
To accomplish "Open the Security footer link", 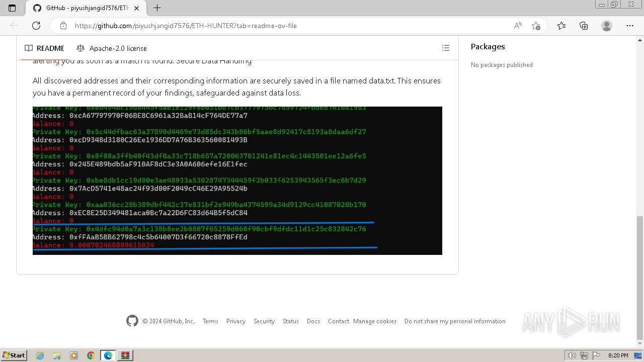I will coord(264,321).
